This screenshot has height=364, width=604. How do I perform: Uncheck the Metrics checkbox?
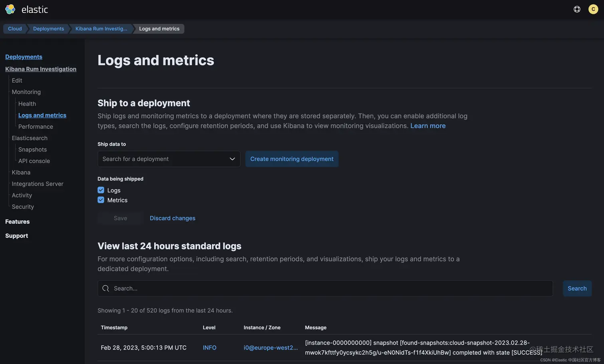[x=101, y=200]
